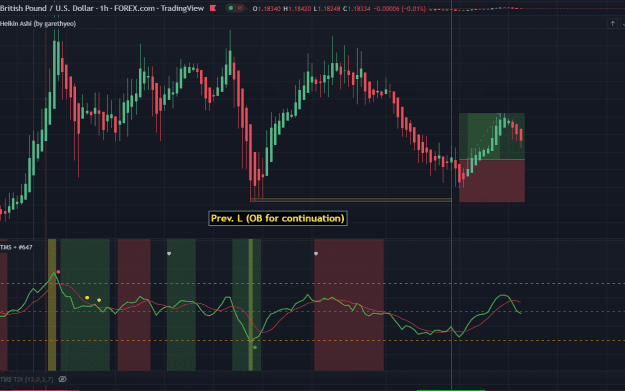
Task: Select the green profit zone of long position
Action: (492, 136)
